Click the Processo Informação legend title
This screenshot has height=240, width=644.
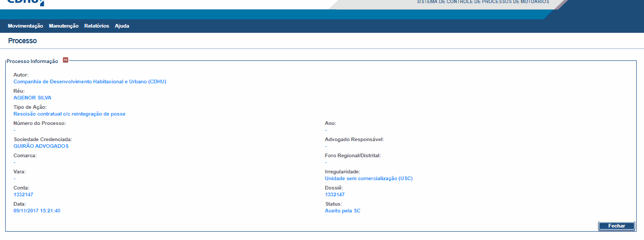[x=32, y=61]
